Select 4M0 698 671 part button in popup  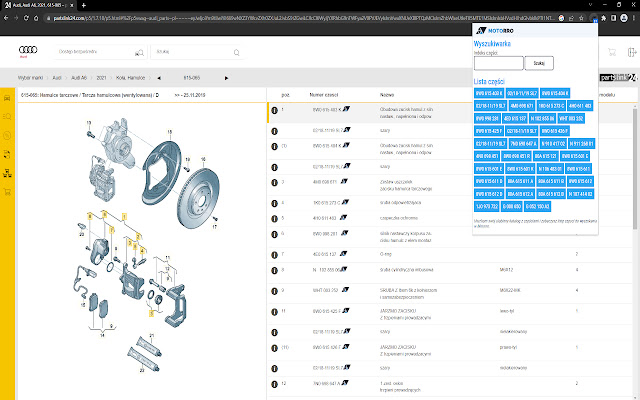[522, 106]
